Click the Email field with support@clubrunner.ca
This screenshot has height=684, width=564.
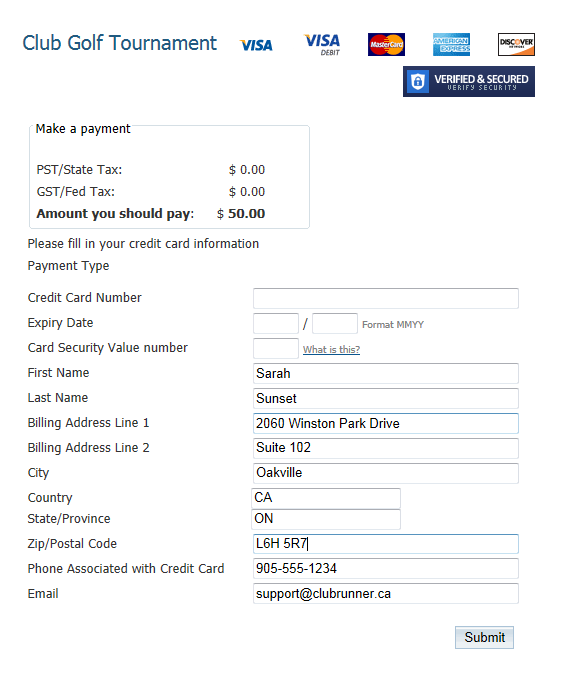coord(386,594)
